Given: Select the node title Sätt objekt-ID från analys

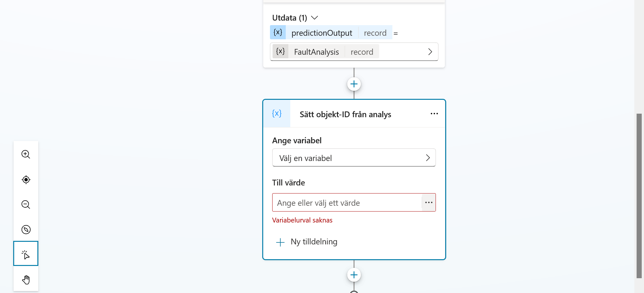Looking at the screenshot, I should tap(345, 114).
